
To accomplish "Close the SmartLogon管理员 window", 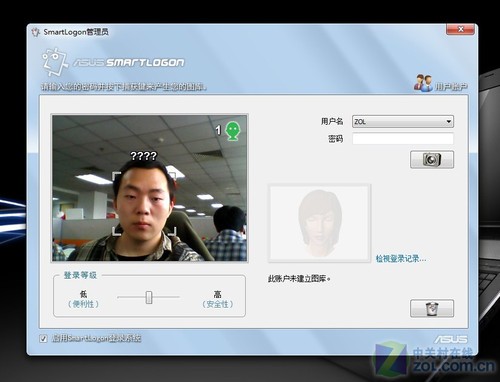I will click(x=460, y=29).
